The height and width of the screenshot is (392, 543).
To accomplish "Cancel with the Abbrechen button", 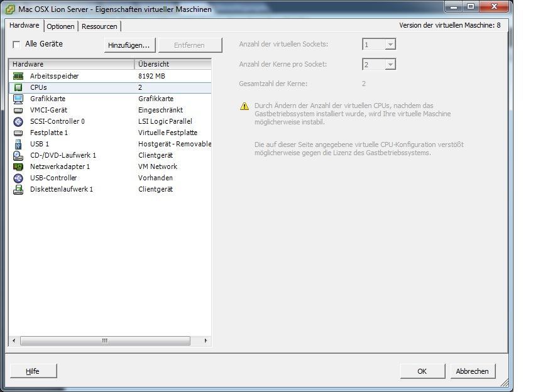I will [473, 371].
